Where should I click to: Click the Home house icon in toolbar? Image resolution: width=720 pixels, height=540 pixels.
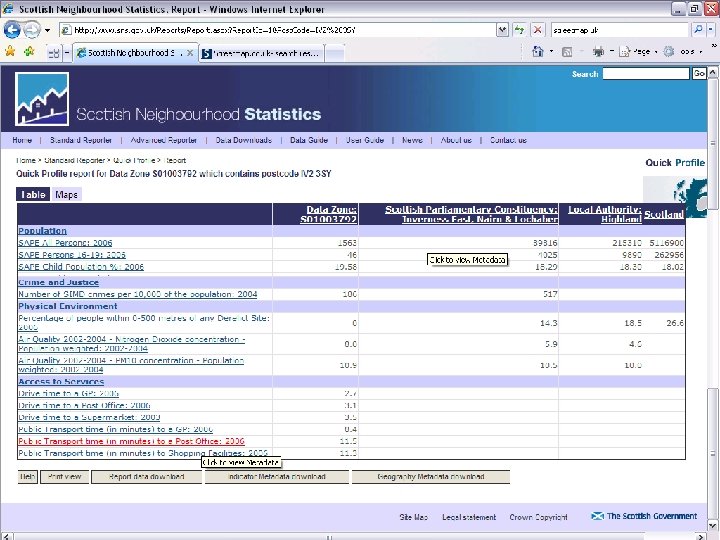[538, 51]
